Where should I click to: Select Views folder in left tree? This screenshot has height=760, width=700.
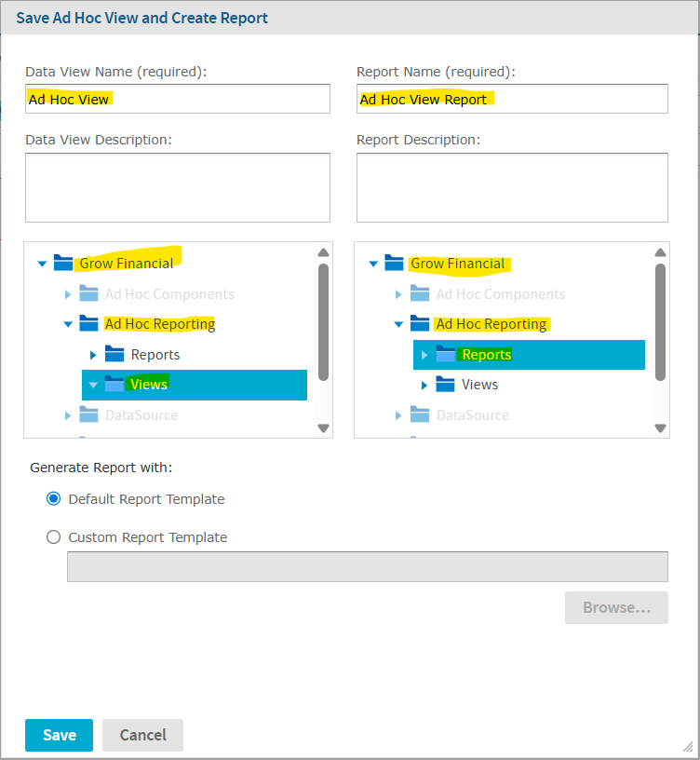(x=149, y=385)
